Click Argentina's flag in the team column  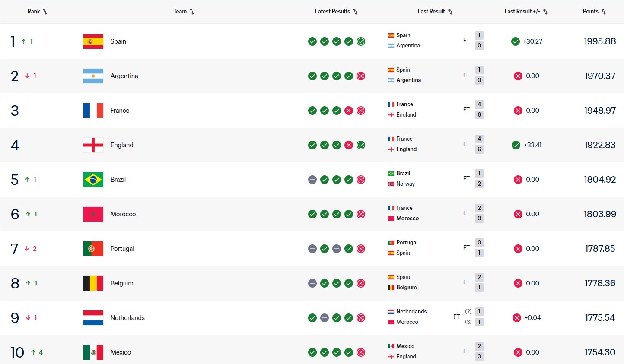tap(93, 76)
